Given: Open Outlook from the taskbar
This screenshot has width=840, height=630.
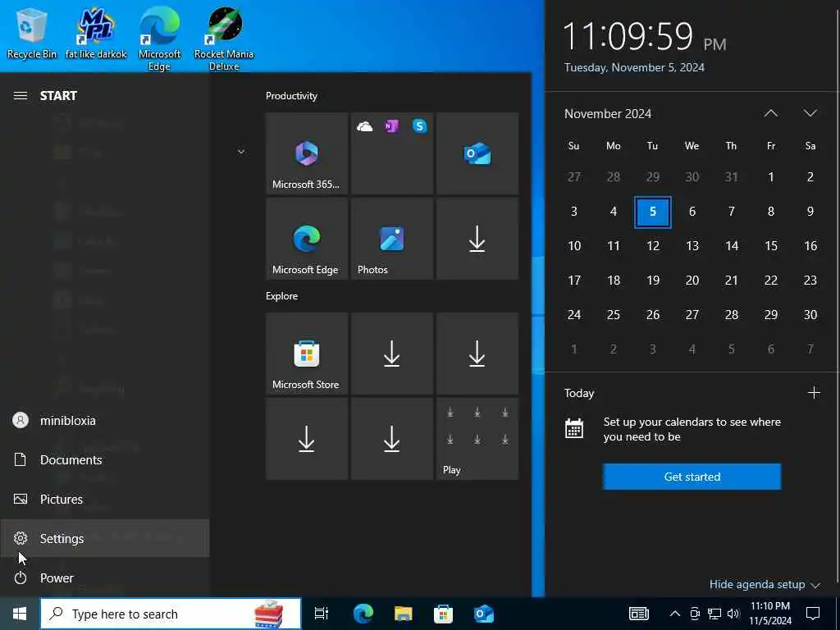Looking at the screenshot, I should point(484,614).
